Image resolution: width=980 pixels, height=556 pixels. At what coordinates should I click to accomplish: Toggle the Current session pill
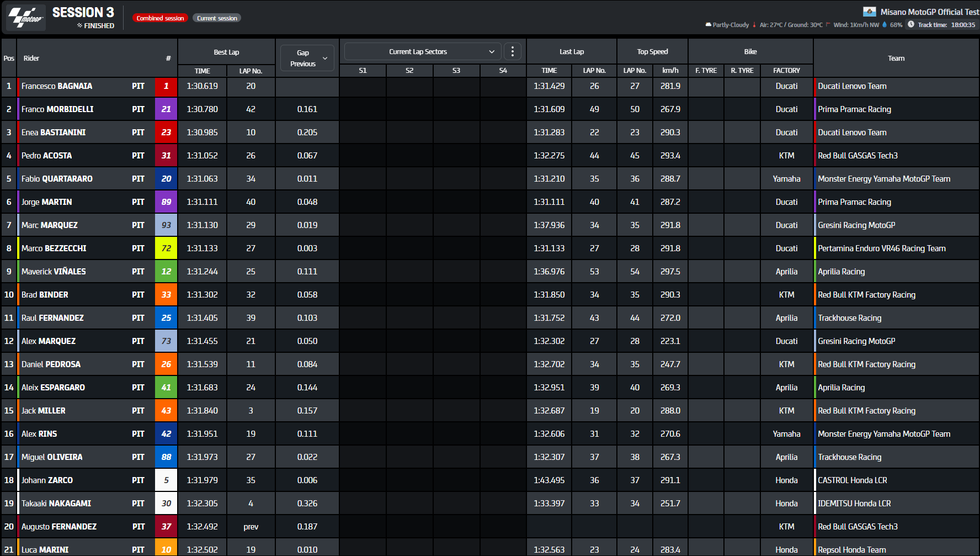pos(217,18)
